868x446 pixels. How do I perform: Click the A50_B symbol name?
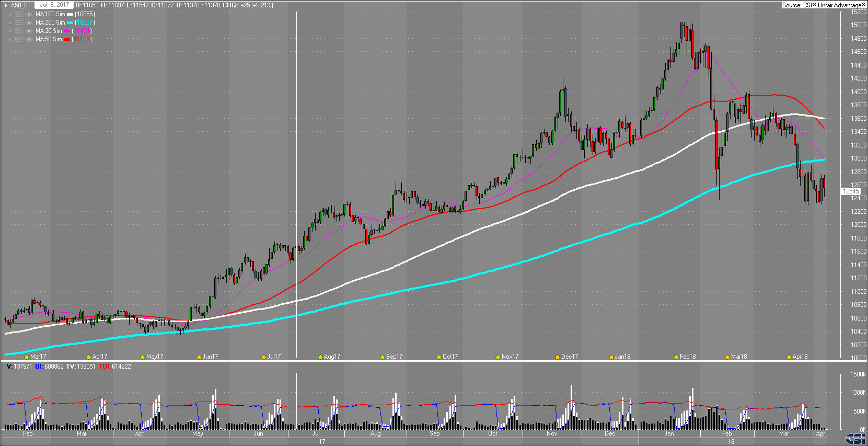(19, 5)
